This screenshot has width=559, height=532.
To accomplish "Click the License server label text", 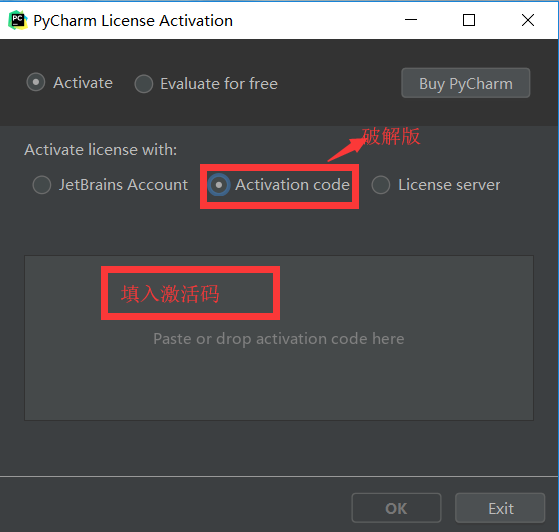I will pos(449,185).
